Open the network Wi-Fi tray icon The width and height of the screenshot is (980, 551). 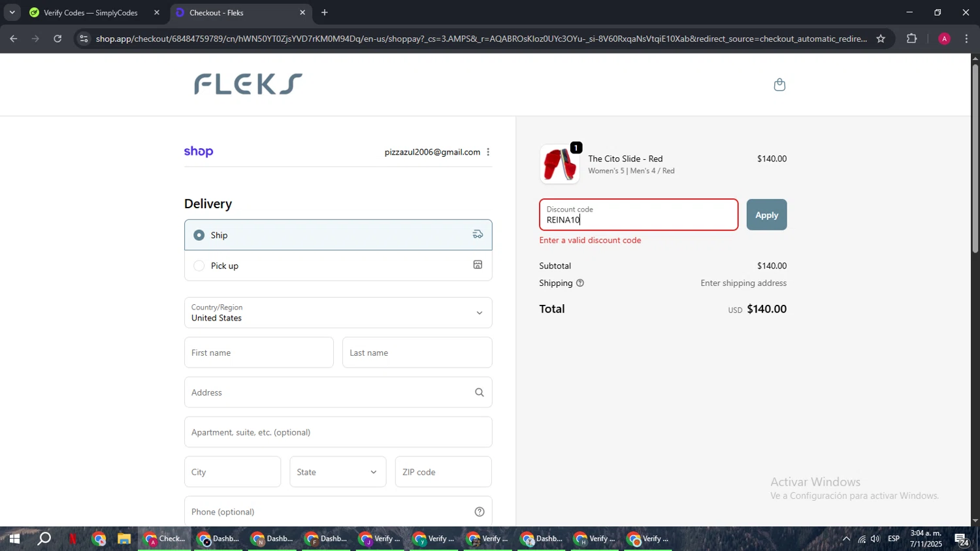coord(862,539)
